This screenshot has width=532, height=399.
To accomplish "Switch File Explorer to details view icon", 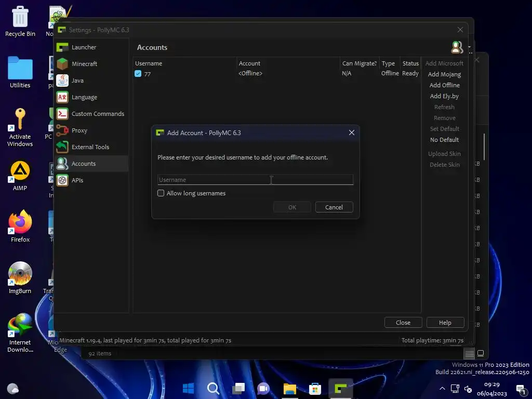I will click(469, 353).
